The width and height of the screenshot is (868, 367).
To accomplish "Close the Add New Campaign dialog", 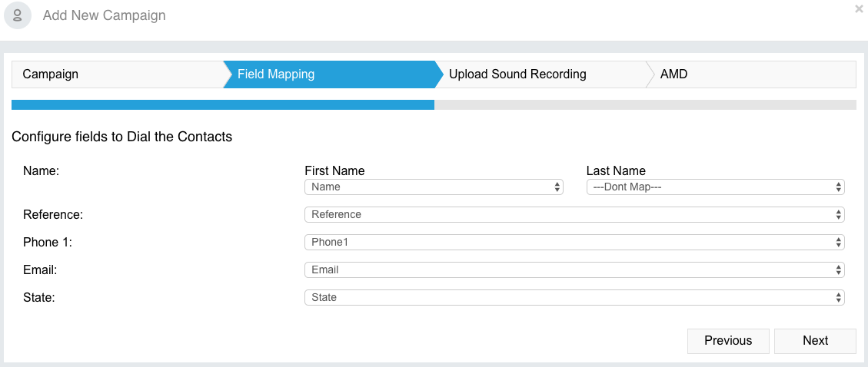I will pos(859,9).
